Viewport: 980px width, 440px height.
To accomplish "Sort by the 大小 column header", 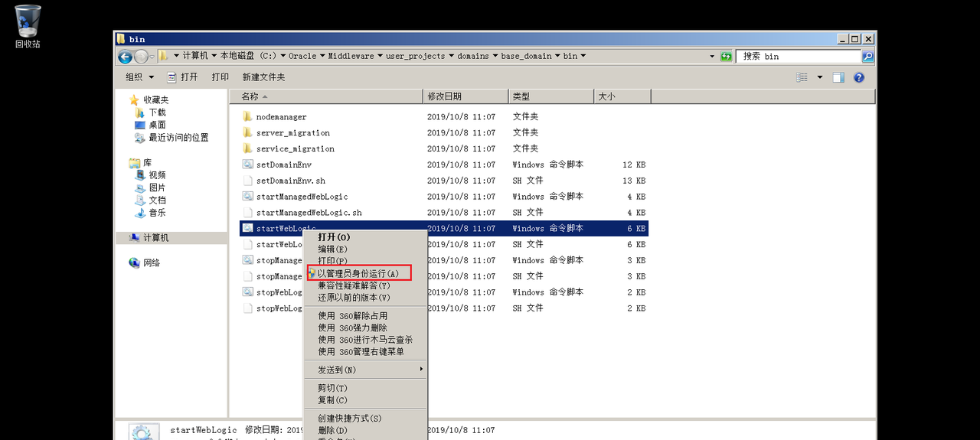I will pyautogui.click(x=622, y=96).
